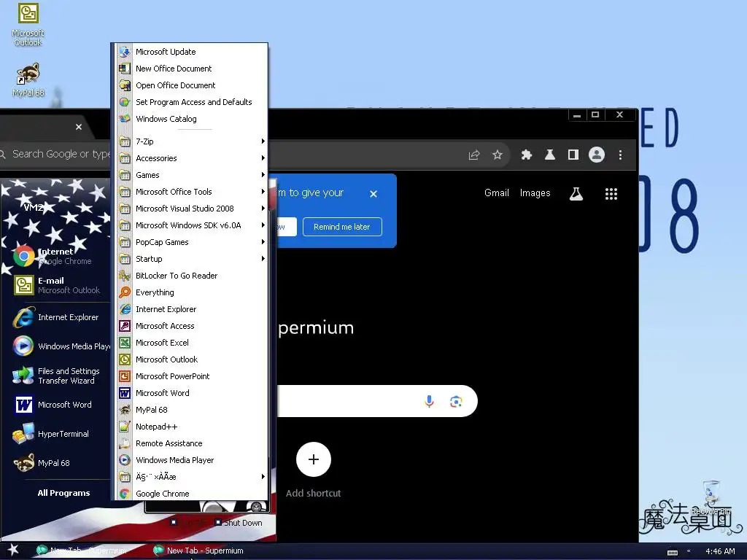
Task: Bookmark this tab with the star icon
Action: click(x=498, y=155)
